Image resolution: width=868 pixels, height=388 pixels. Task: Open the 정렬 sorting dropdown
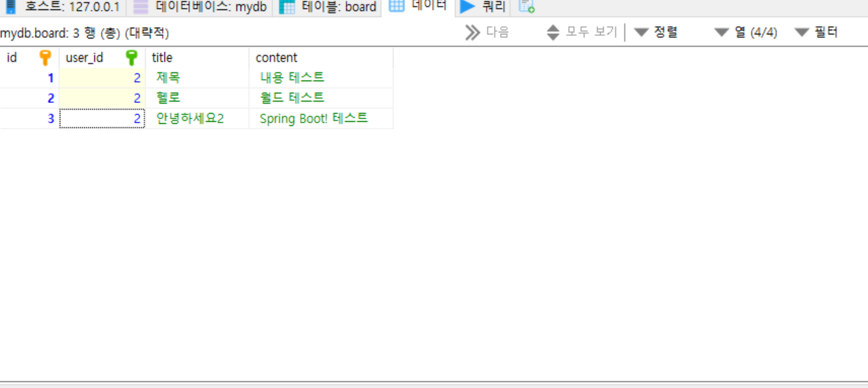click(656, 32)
